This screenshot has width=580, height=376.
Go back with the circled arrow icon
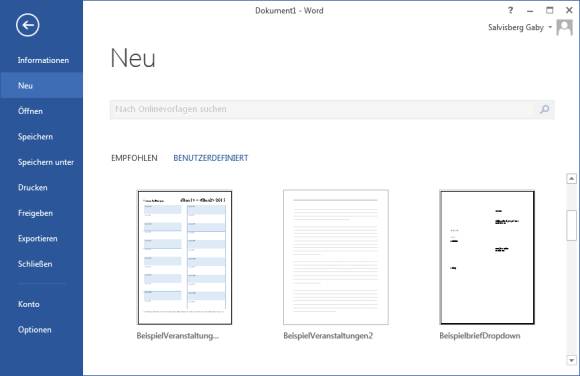point(28,25)
